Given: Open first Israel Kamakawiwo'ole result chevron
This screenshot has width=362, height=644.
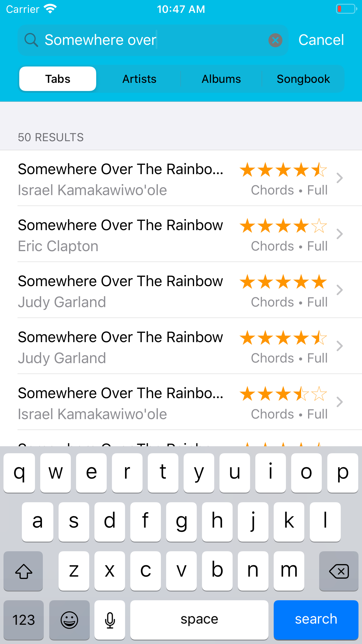Looking at the screenshot, I should click(339, 178).
